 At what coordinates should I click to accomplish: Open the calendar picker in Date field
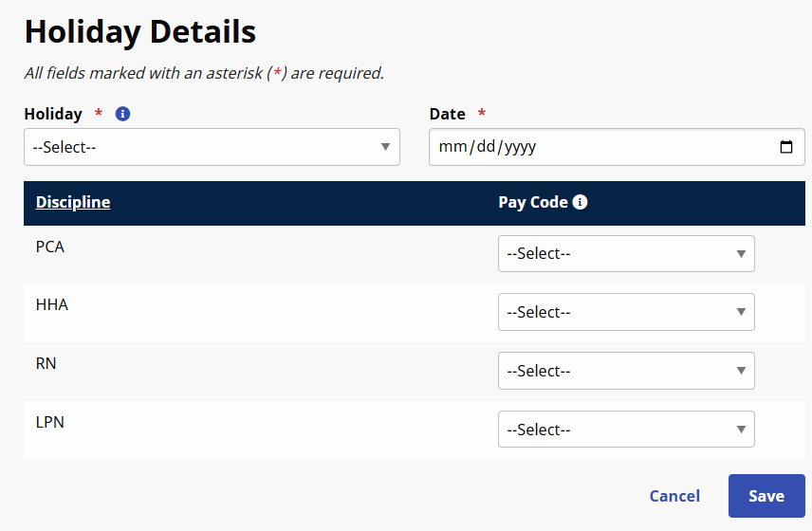pyautogui.click(x=785, y=147)
